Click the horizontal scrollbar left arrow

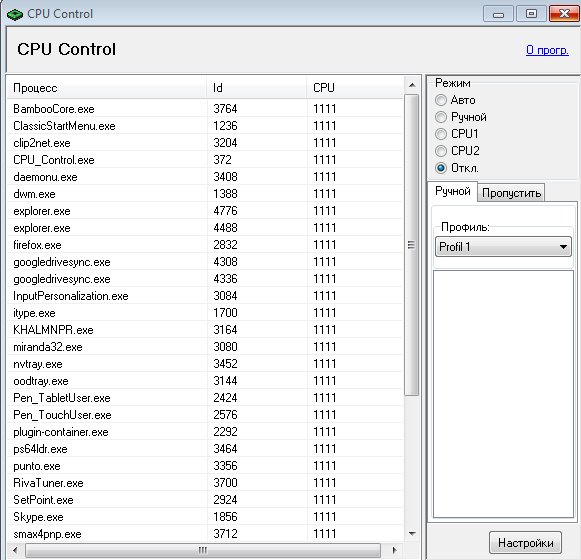click(x=15, y=550)
